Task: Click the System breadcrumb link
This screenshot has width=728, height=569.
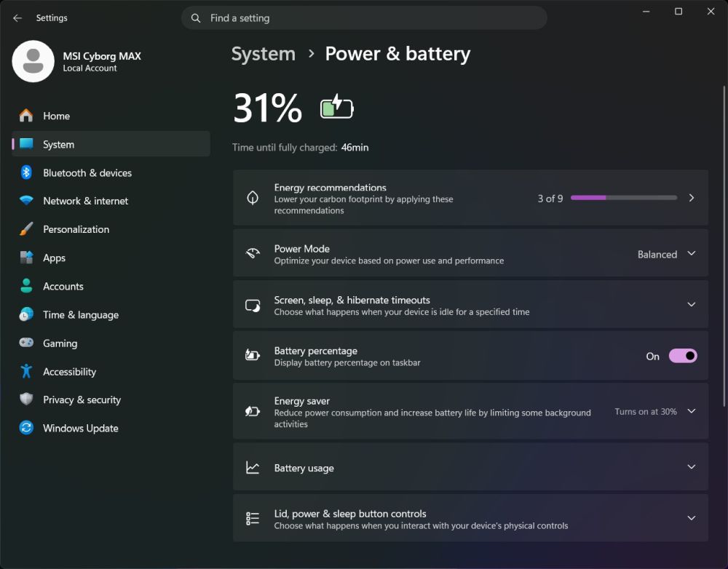Action: (264, 54)
